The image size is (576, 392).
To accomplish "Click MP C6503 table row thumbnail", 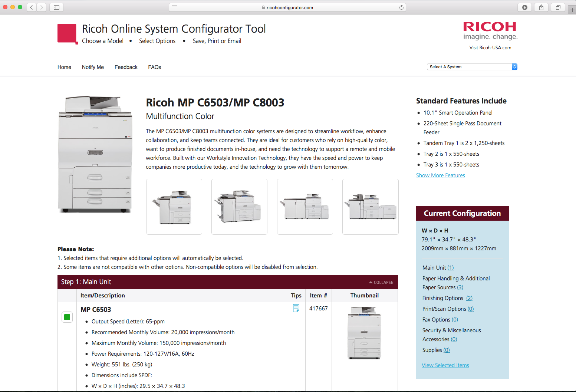I will pos(364,333).
